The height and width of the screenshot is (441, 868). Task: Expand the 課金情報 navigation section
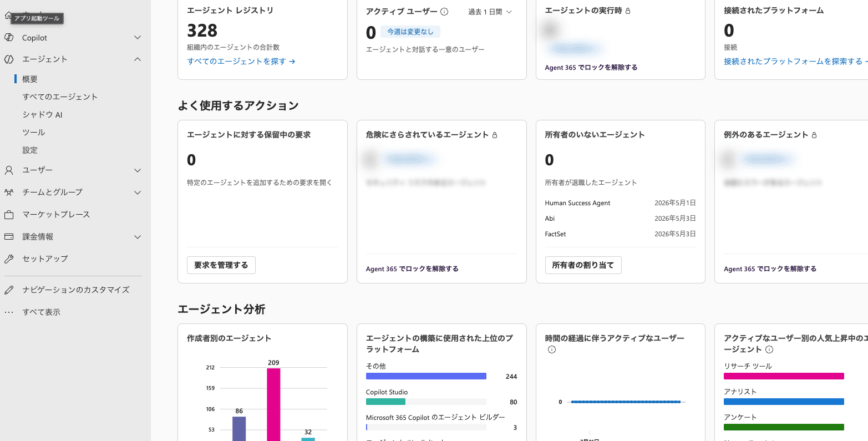click(138, 237)
